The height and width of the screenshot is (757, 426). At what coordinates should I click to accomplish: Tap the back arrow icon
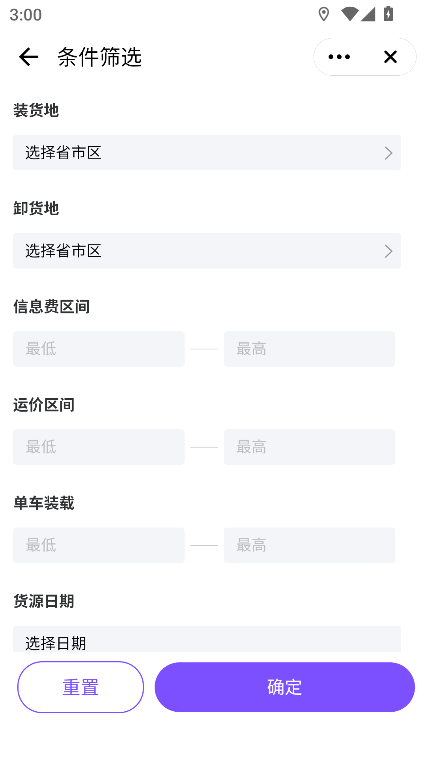click(x=28, y=57)
